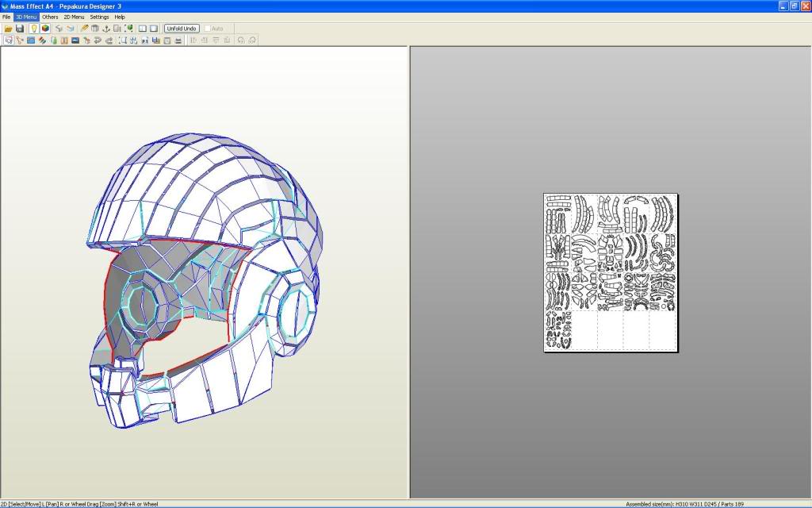Click the orange pointing-hand tool icon
The width and height of the screenshot is (812, 508).
[x=86, y=40]
